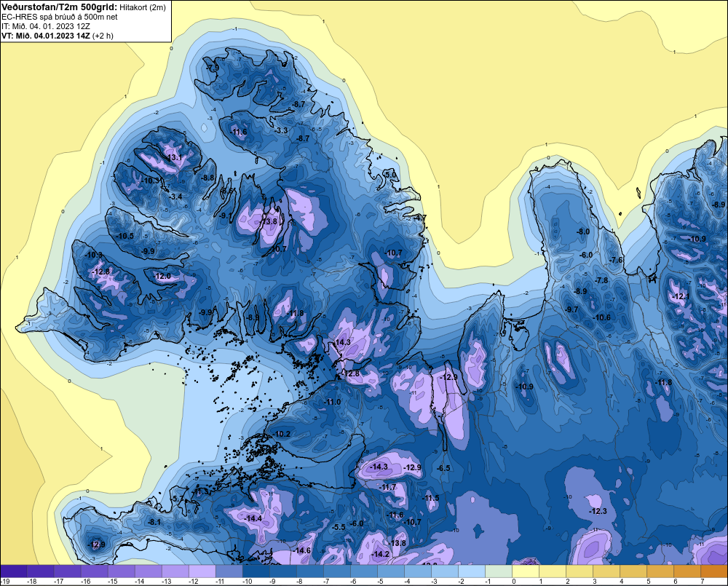Click the -10.6 temperature value on the map
This screenshot has height=586, width=728.
[602, 317]
